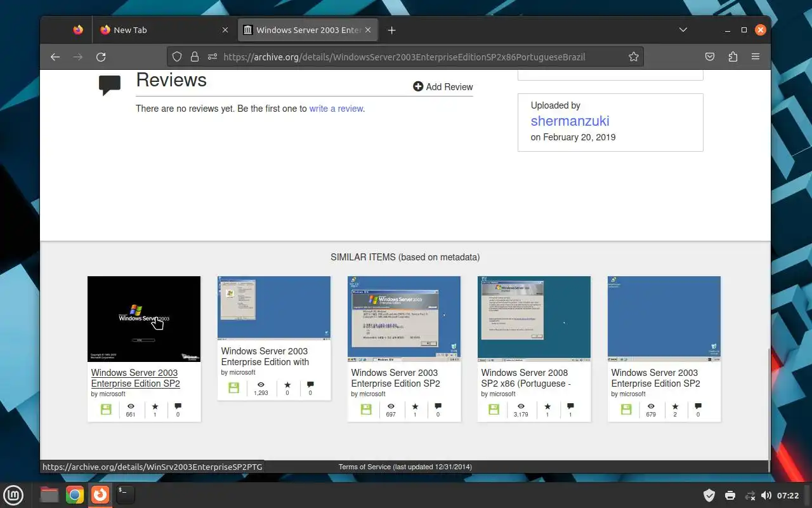Click the Add Review button

pyautogui.click(x=443, y=87)
